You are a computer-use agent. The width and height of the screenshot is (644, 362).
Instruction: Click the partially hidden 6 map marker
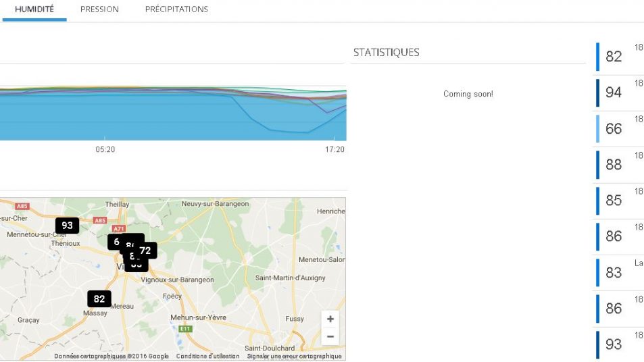tap(115, 242)
